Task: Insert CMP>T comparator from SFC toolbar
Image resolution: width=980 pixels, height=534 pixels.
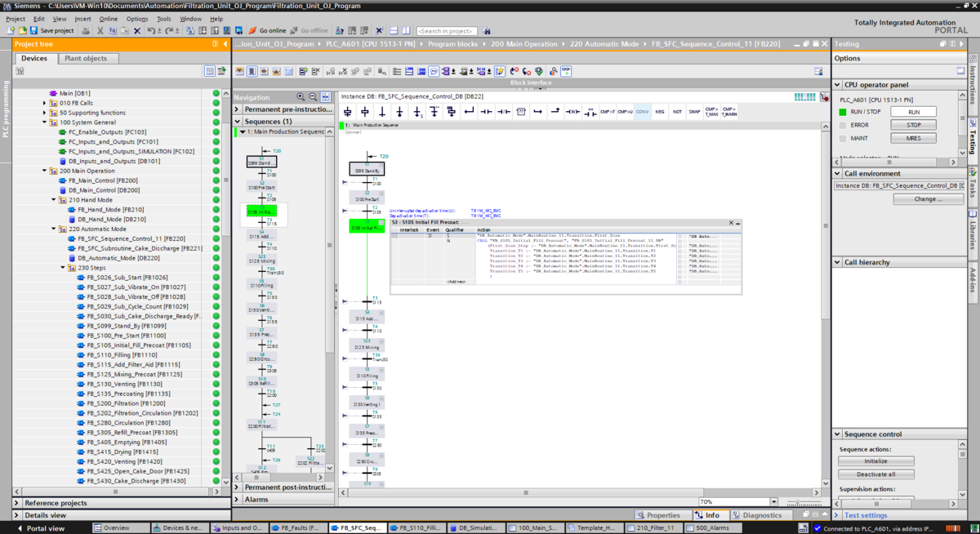Action: 608,111
